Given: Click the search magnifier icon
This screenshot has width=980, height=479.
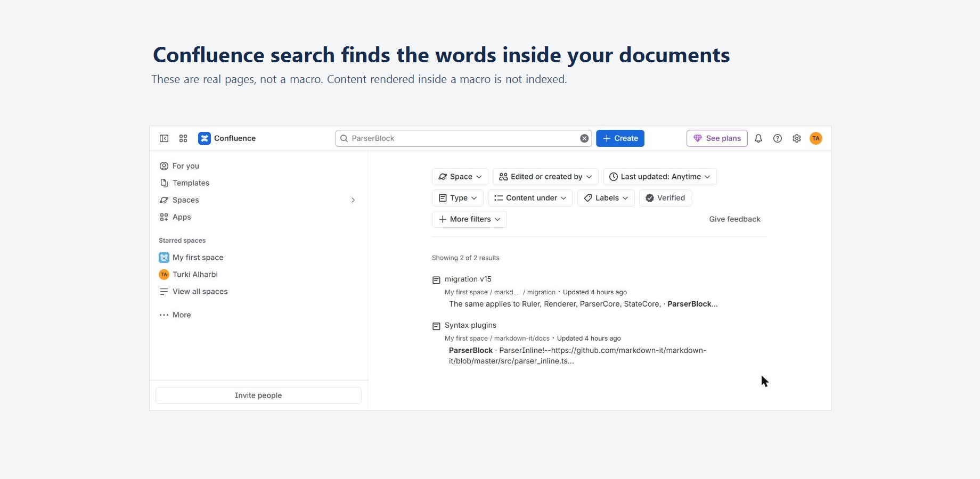Looking at the screenshot, I should [344, 138].
